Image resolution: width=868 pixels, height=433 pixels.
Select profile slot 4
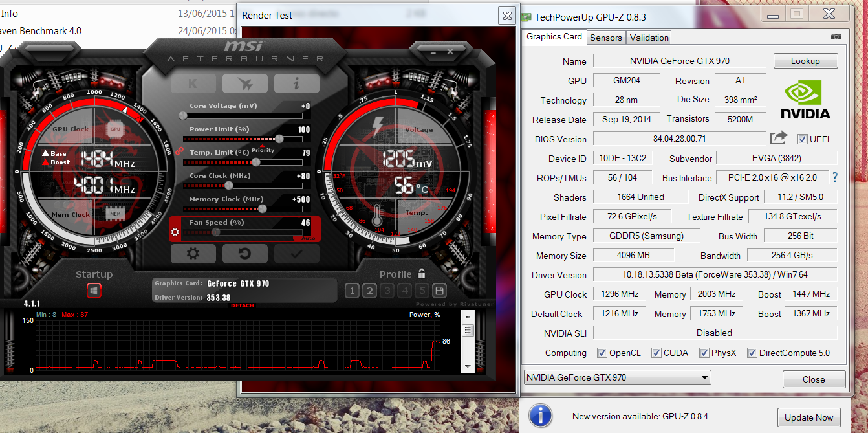(x=404, y=291)
